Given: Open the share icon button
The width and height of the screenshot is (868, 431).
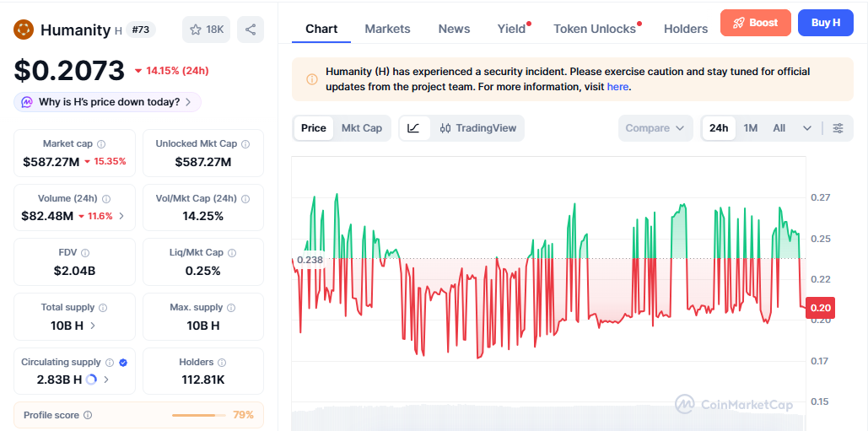Looking at the screenshot, I should click(x=251, y=30).
